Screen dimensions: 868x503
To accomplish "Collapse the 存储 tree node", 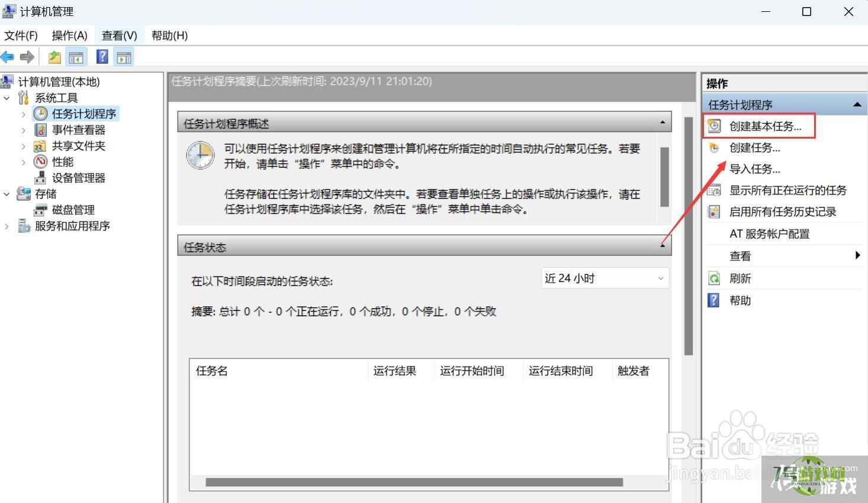I will 7,194.
